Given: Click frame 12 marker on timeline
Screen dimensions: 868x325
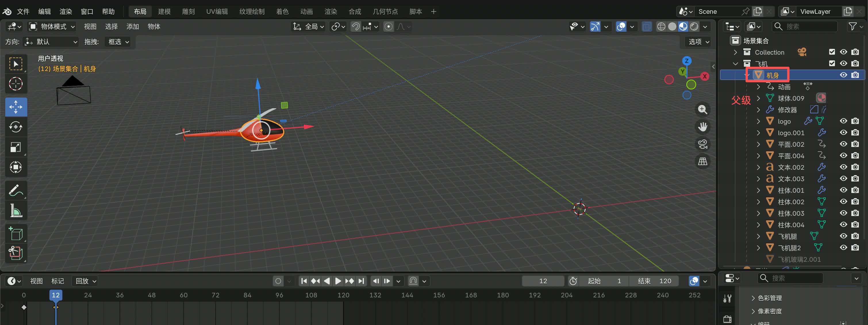Looking at the screenshot, I should click(x=55, y=295).
